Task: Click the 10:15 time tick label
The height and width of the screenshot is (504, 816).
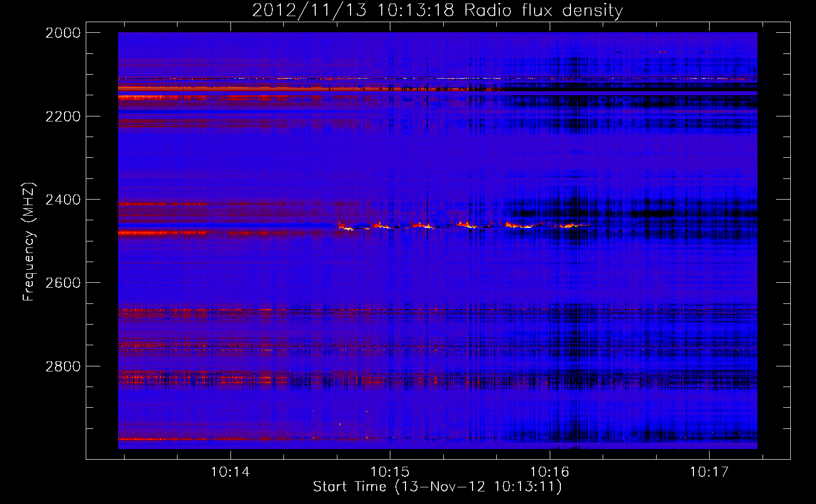Action: 390,472
